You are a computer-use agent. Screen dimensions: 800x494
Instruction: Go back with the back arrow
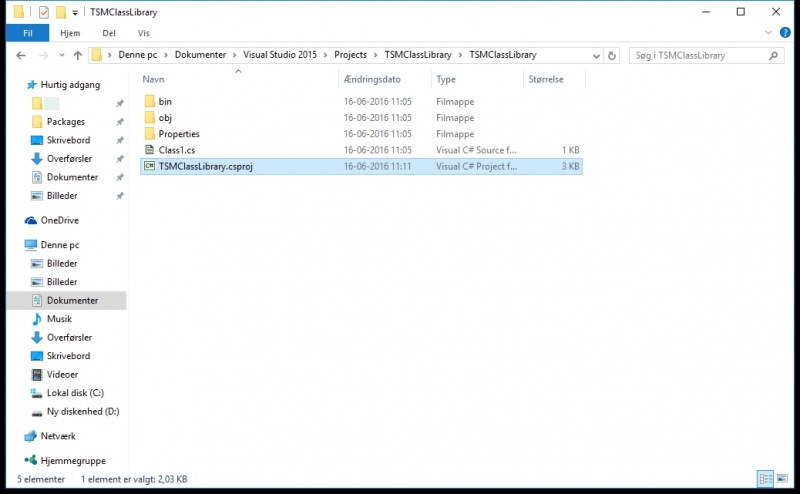[21, 55]
